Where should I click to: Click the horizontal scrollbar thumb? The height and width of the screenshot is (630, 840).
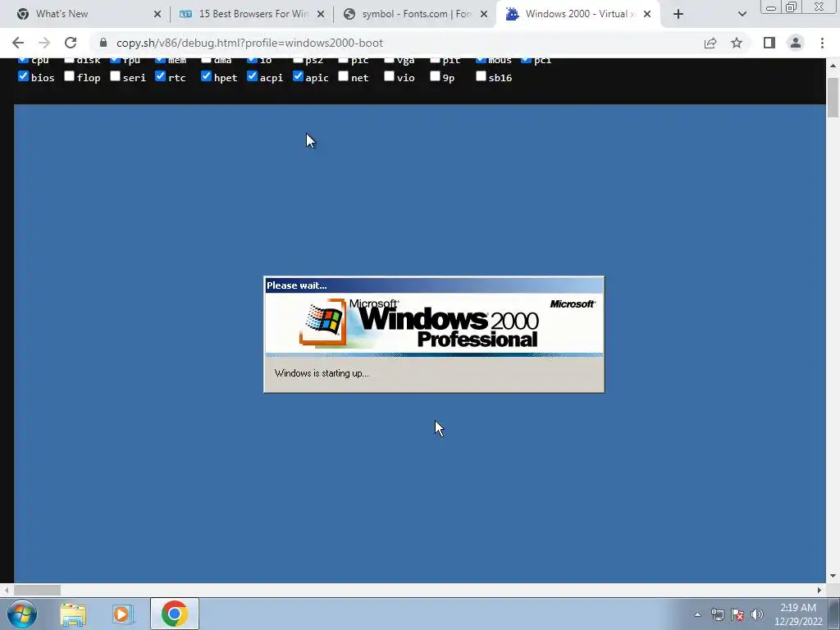[x=37, y=591]
